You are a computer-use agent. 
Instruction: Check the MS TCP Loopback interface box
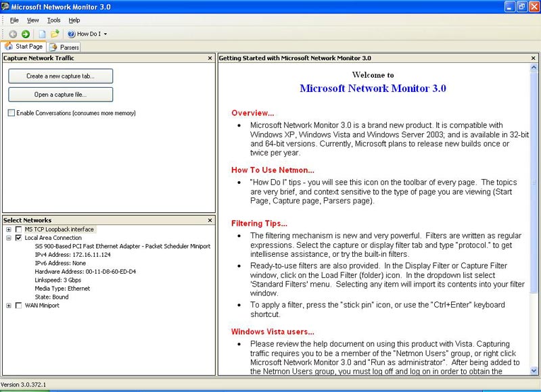(x=18, y=230)
